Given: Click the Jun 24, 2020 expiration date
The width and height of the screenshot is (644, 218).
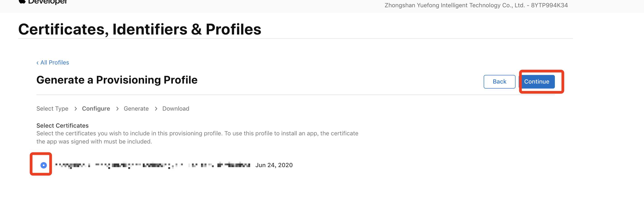Looking at the screenshot, I should coord(274,165).
